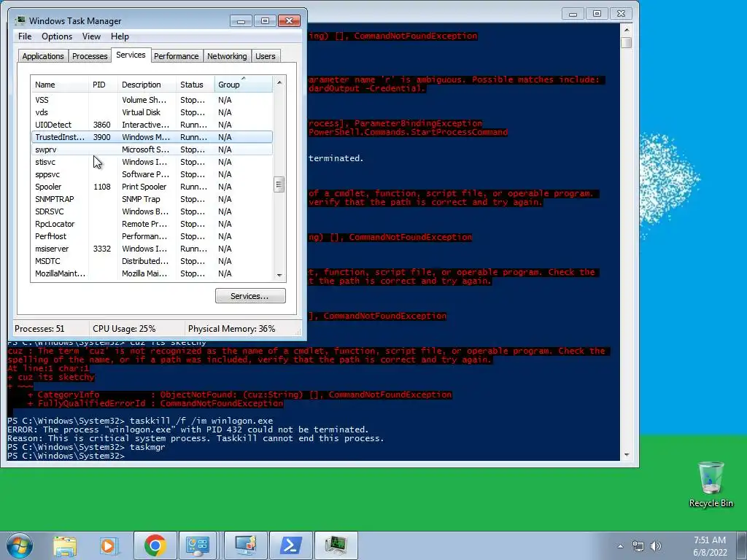747x560 pixels.
Task: Click the services list scroll-up arrow
Action: coord(279,82)
